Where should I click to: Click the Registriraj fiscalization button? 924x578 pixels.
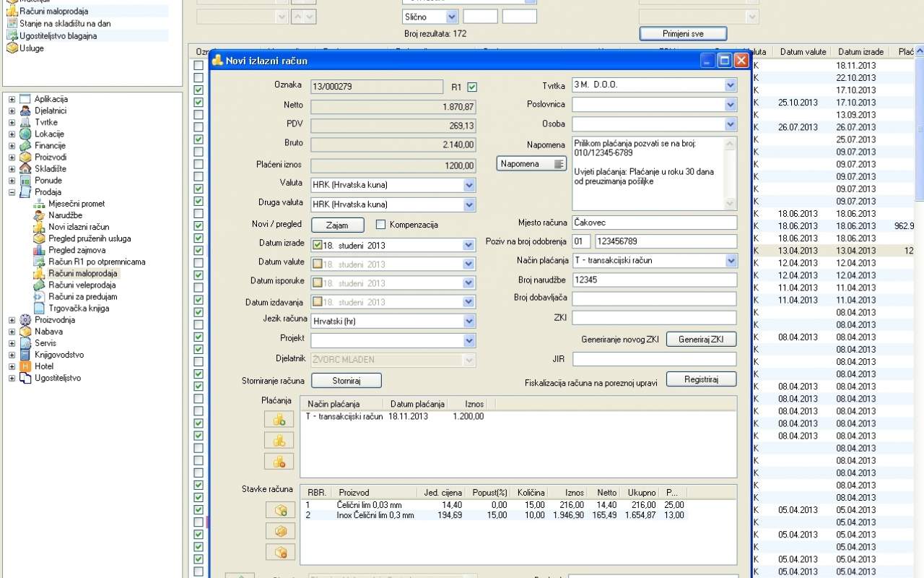point(700,379)
